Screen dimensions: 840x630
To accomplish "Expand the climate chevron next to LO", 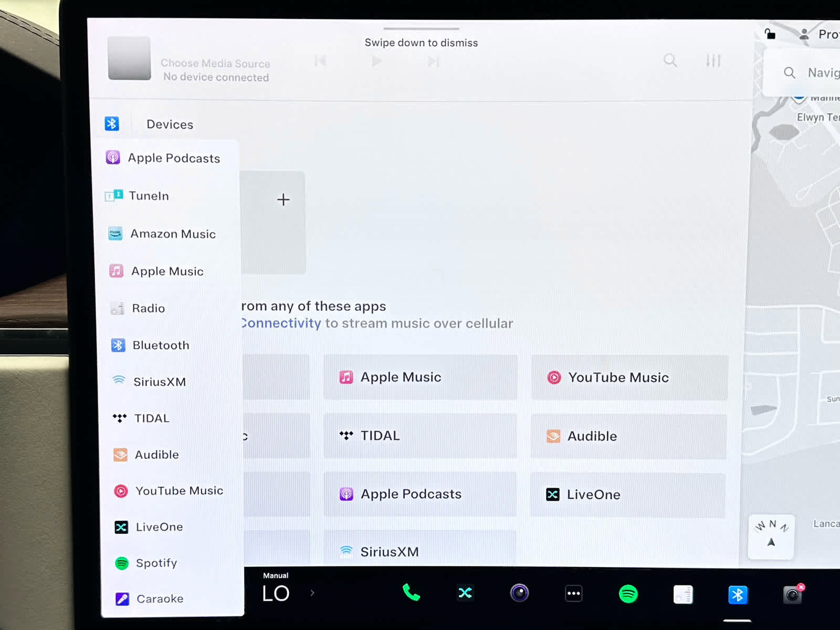I will (312, 593).
